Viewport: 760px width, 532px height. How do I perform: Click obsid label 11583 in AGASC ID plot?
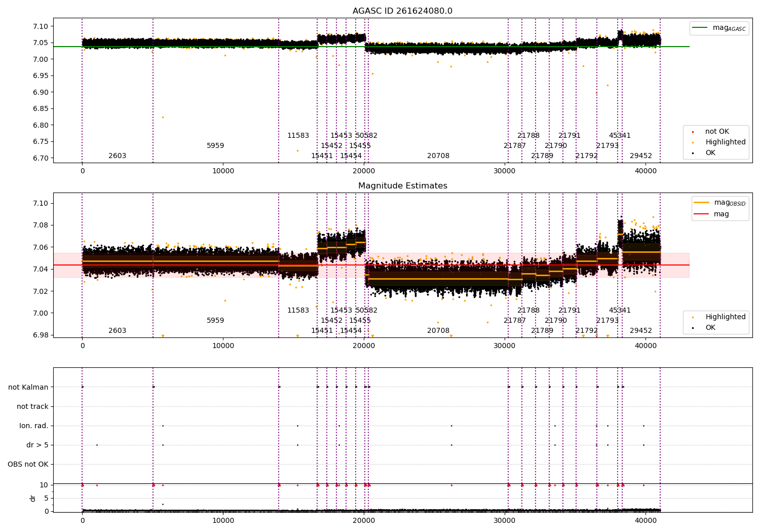[298, 136]
